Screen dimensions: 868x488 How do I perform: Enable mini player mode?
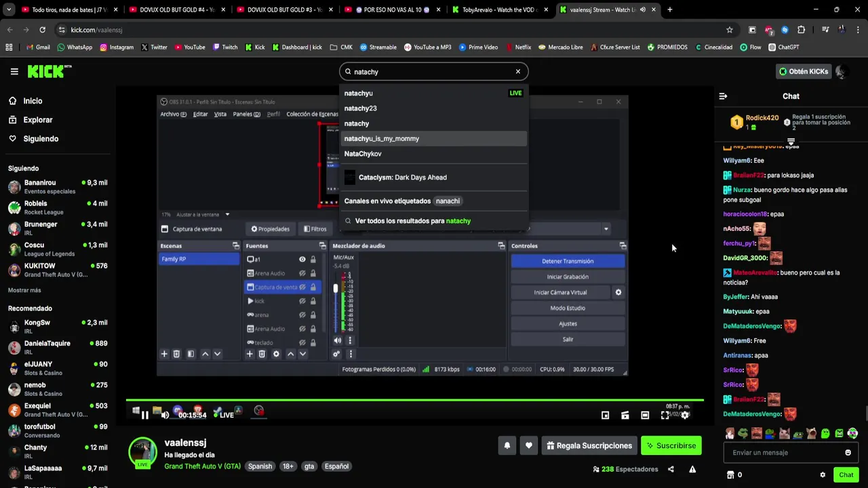pos(606,415)
